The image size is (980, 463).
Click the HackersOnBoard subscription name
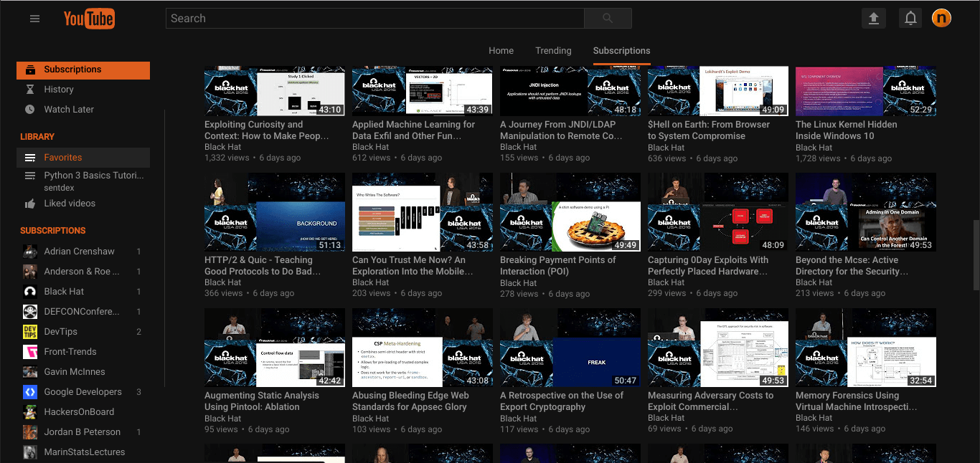point(79,412)
